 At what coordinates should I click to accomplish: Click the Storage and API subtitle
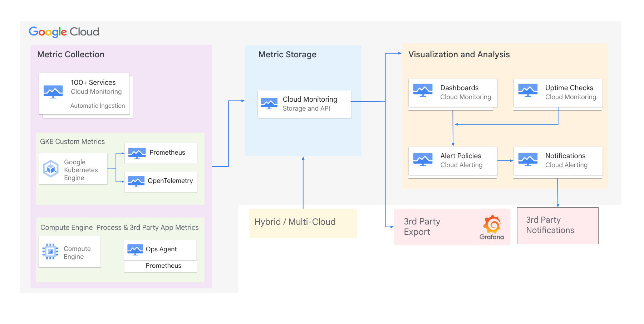pos(306,108)
